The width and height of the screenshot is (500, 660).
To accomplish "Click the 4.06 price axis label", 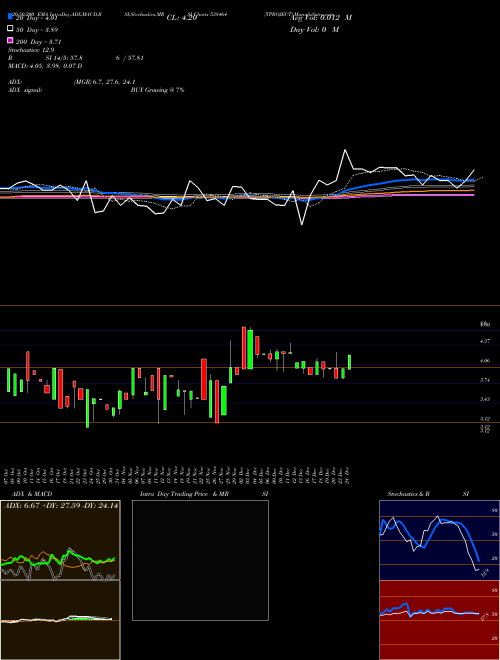I will pos(484,361).
